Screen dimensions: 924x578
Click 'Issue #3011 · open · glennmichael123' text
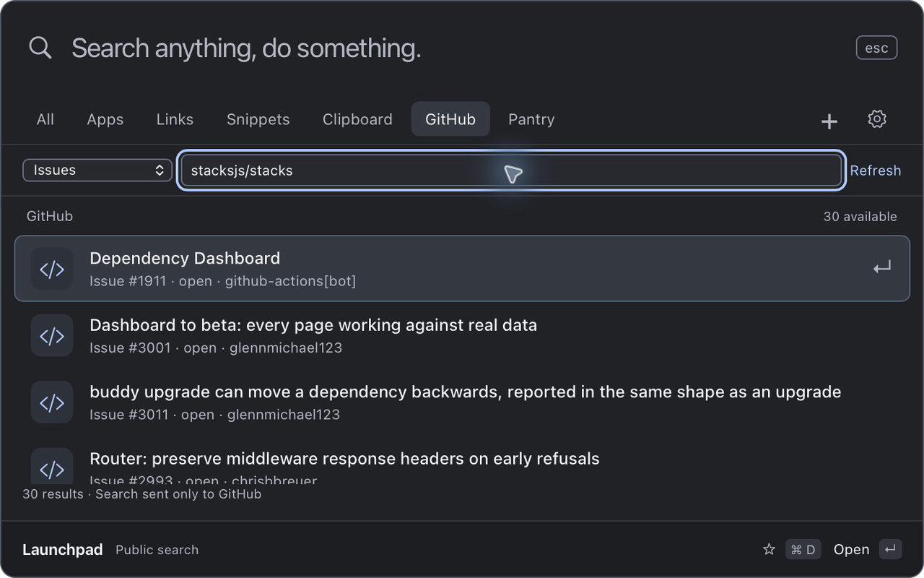(x=214, y=414)
